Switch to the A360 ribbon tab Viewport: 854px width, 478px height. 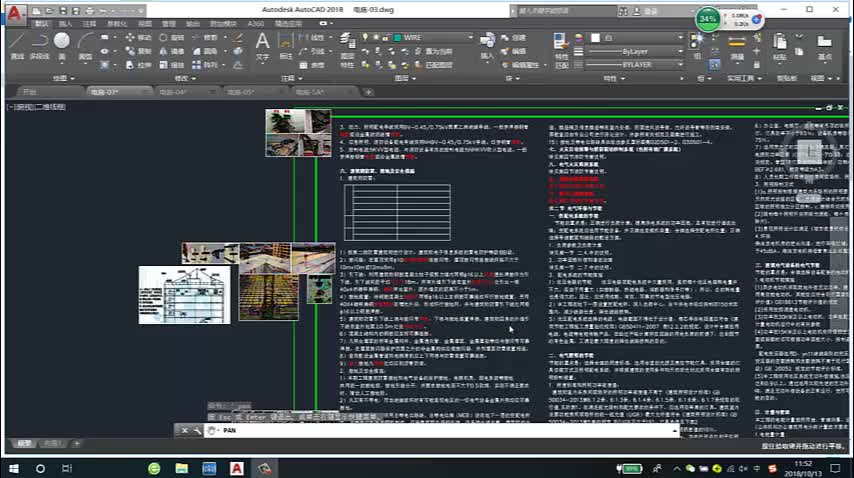255,23
